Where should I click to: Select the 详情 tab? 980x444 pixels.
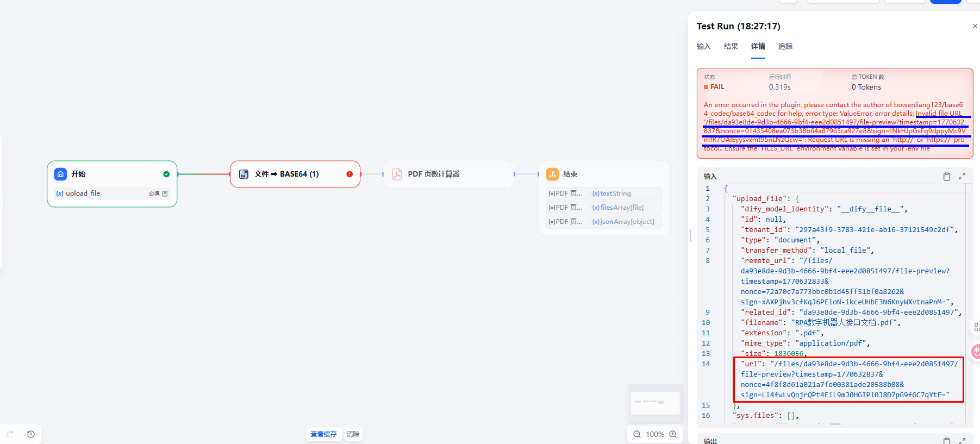[x=758, y=47]
